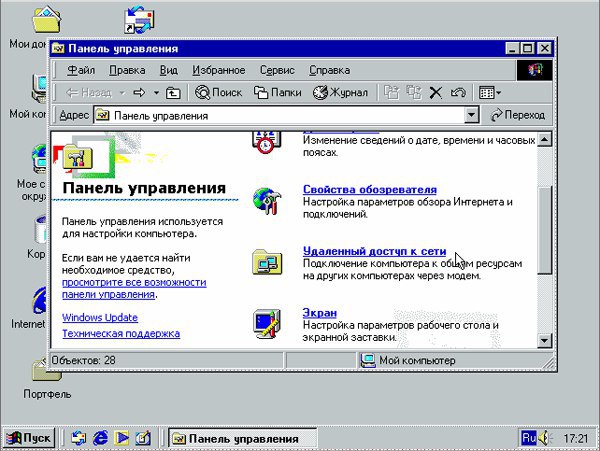The height and width of the screenshot is (451, 600).
Task: Open the Пуск Start button
Action: pos(29,438)
